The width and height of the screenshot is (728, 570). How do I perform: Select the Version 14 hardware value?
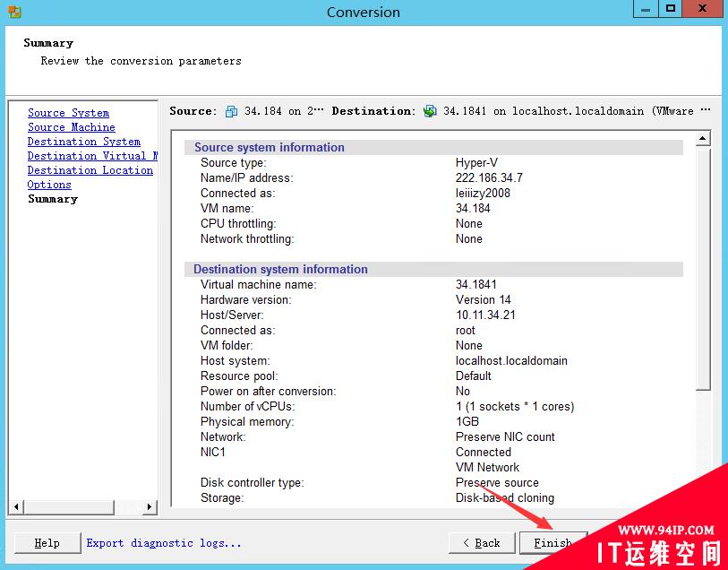tap(483, 300)
